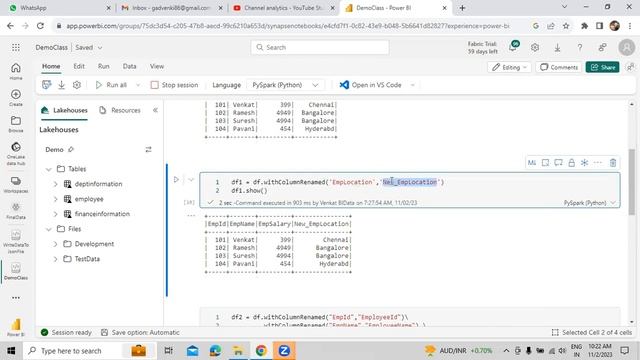Expand the TestData folder
The width and height of the screenshot is (640, 360).
[x=56, y=259]
